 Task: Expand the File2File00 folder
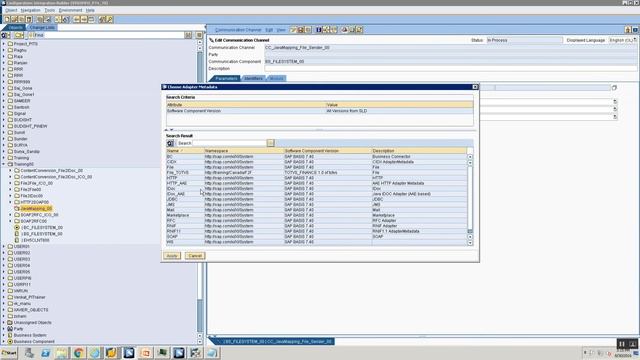tap(10, 189)
